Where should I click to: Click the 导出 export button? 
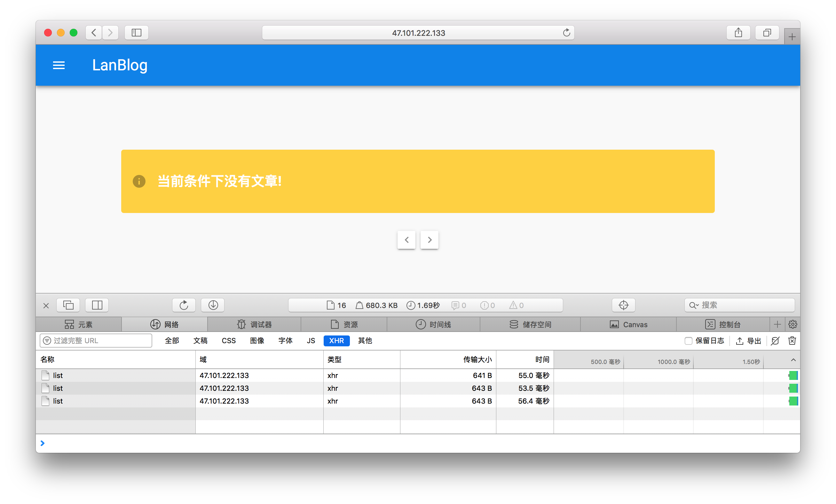tap(748, 341)
